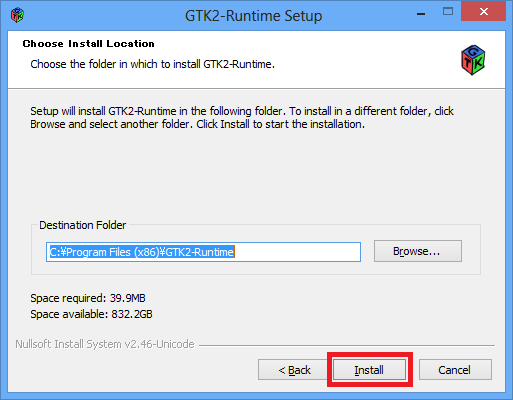Screen dimensions: 513x400
Task: Click the Destination Folder group label
Action: coord(83,225)
